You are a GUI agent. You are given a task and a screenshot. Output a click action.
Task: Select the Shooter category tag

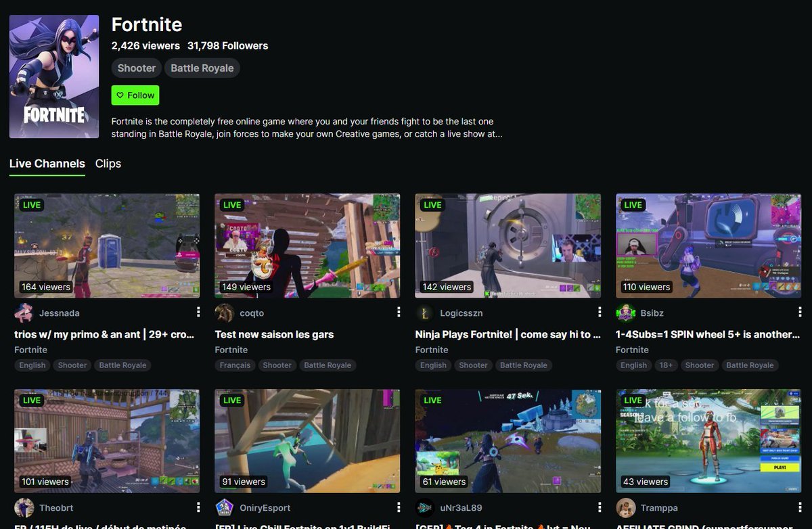click(137, 68)
